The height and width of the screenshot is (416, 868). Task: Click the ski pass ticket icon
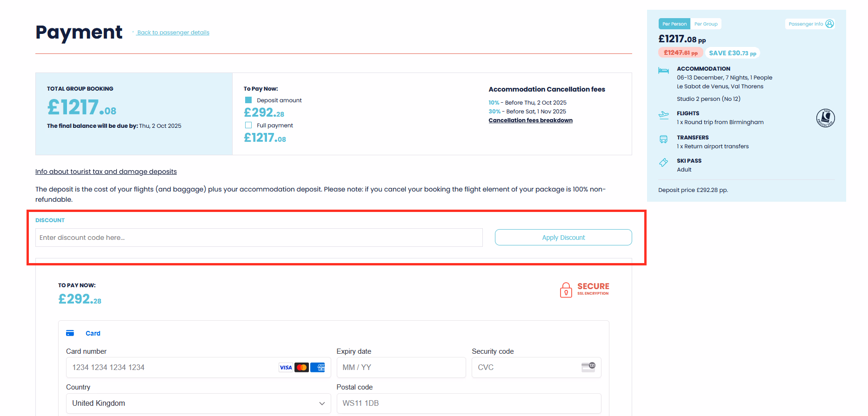coord(663,162)
